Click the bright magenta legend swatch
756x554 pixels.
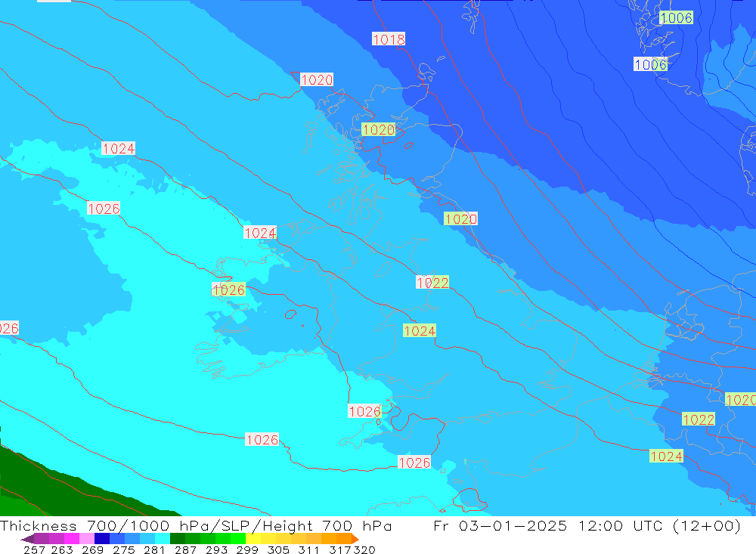[72, 539]
